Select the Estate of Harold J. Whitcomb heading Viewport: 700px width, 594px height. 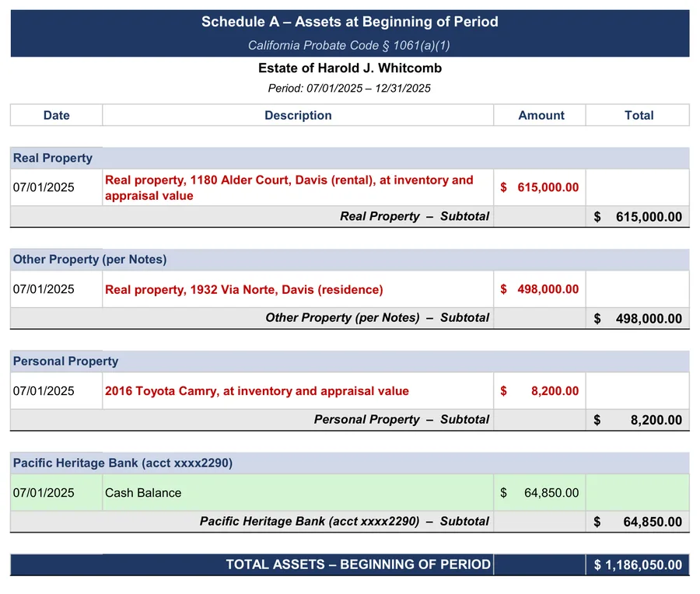click(x=350, y=68)
